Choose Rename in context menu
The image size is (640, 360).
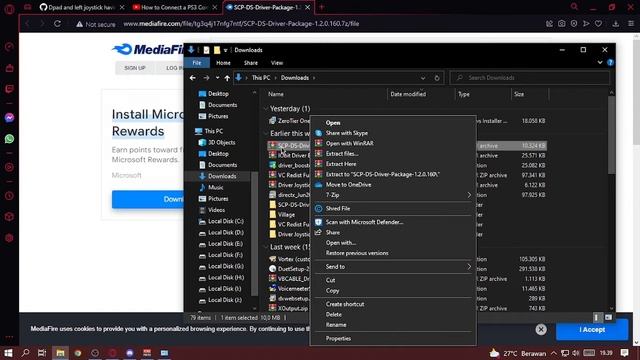click(336, 325)
